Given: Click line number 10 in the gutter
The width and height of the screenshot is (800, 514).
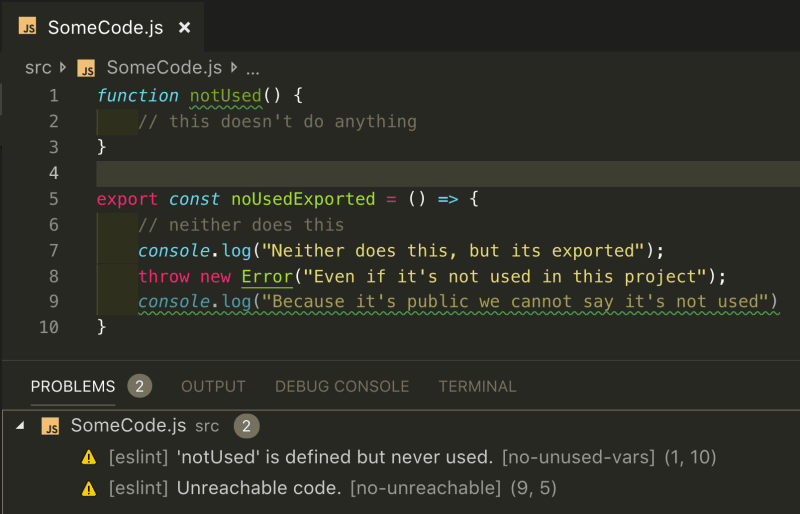Looking at the screenshot, I should pos(49,327).
